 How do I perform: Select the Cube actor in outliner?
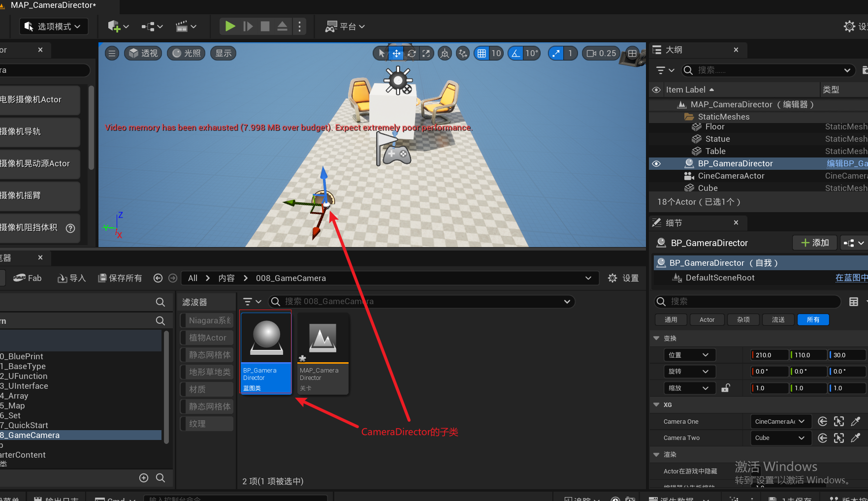[x=707, y=188]
